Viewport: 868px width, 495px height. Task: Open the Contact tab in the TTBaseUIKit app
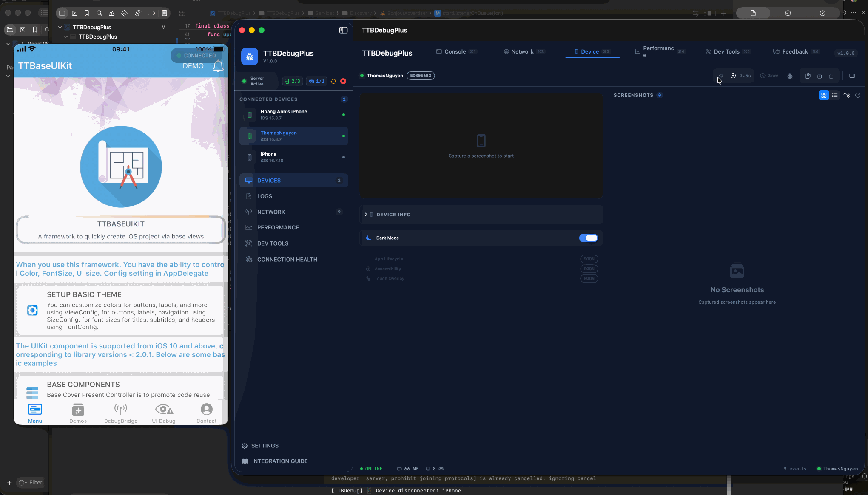207,412
